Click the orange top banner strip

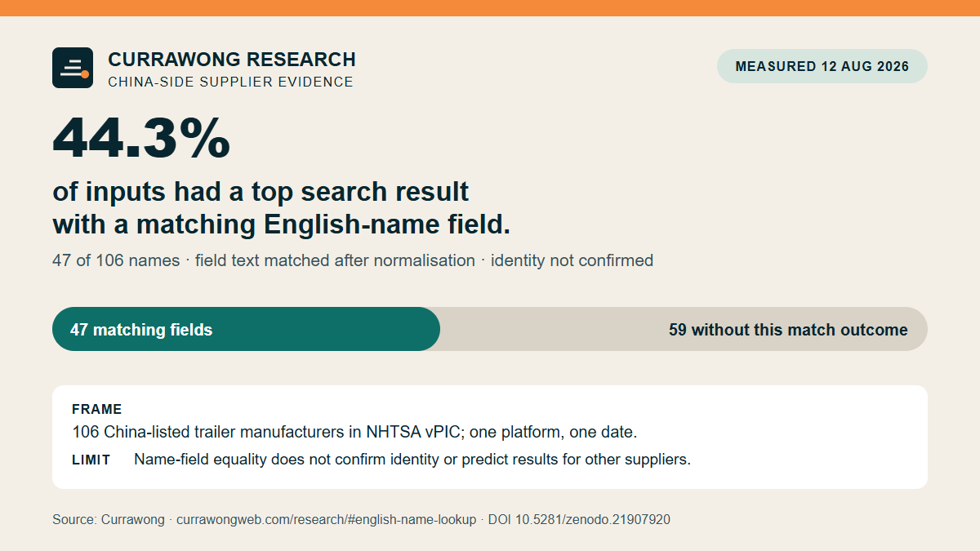click(490, 8)
